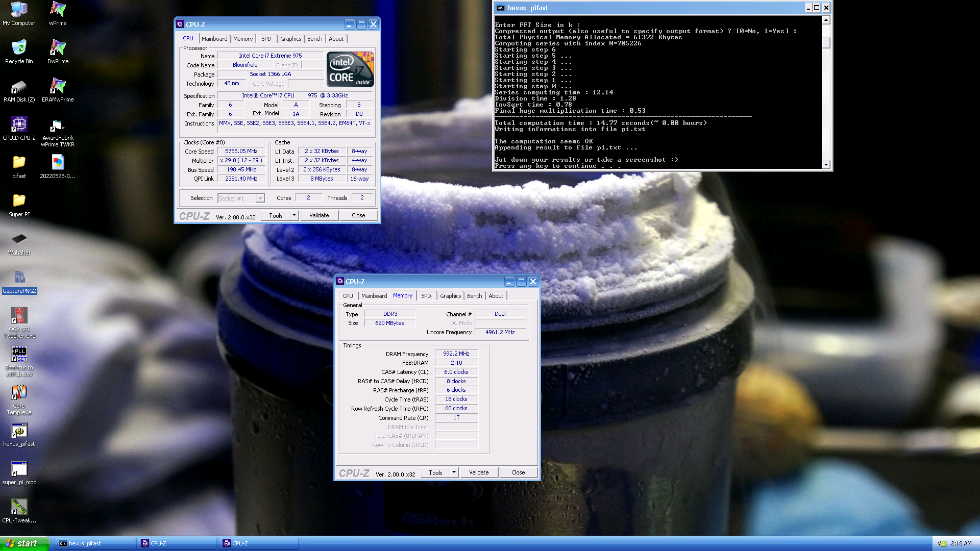The width and height of the screenshot is (980, 551).
Task: Open My Computer desktop icon
Action: (19, 14)
